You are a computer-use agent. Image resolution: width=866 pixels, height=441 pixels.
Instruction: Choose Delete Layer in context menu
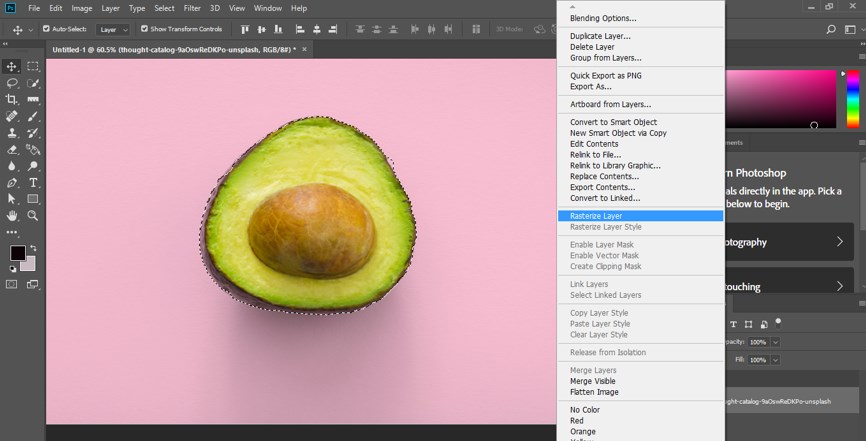[592, 47]
